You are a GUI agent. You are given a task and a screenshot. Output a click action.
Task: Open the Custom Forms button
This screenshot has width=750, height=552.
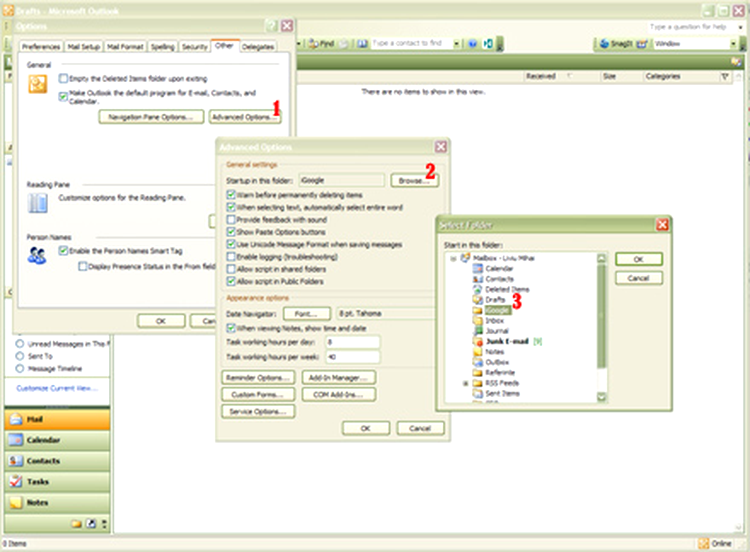tap(258, 394)
